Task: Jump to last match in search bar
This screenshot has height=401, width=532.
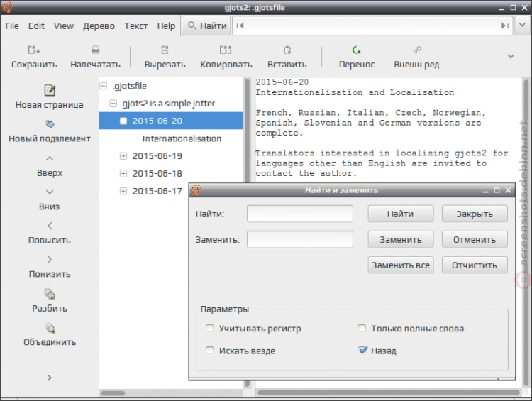Action: click(505, 26)
